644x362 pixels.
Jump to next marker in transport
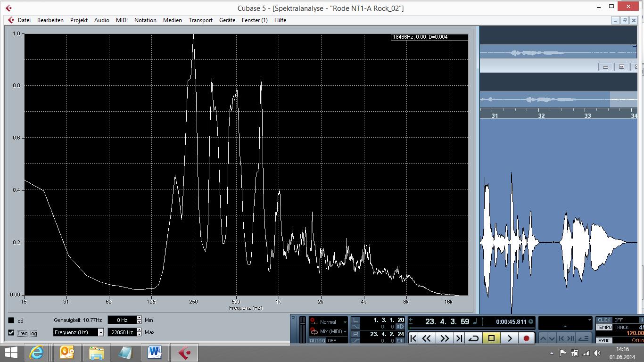click(459, 338)
